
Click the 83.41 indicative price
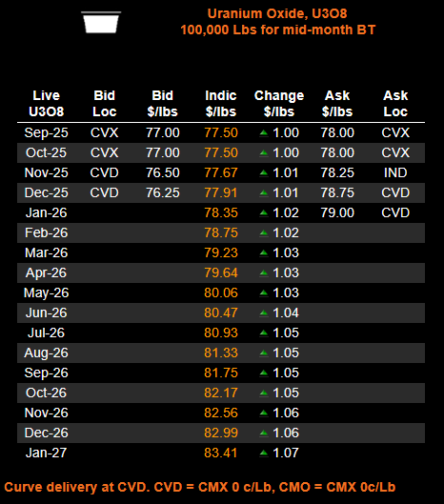pyautogui.click(x=221, y=453)
